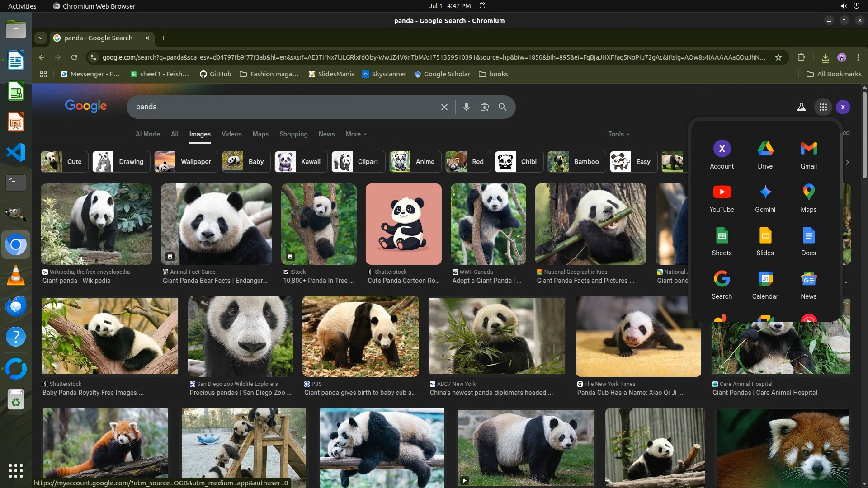Open Shutterstock cartoon panda thumbnail
The width and height of the screenshot is (868, 488).
pyautogui.click(x=403, y=224)
